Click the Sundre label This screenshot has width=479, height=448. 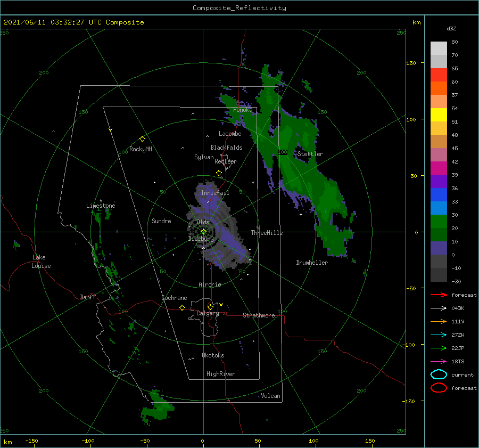coord(161,221)
